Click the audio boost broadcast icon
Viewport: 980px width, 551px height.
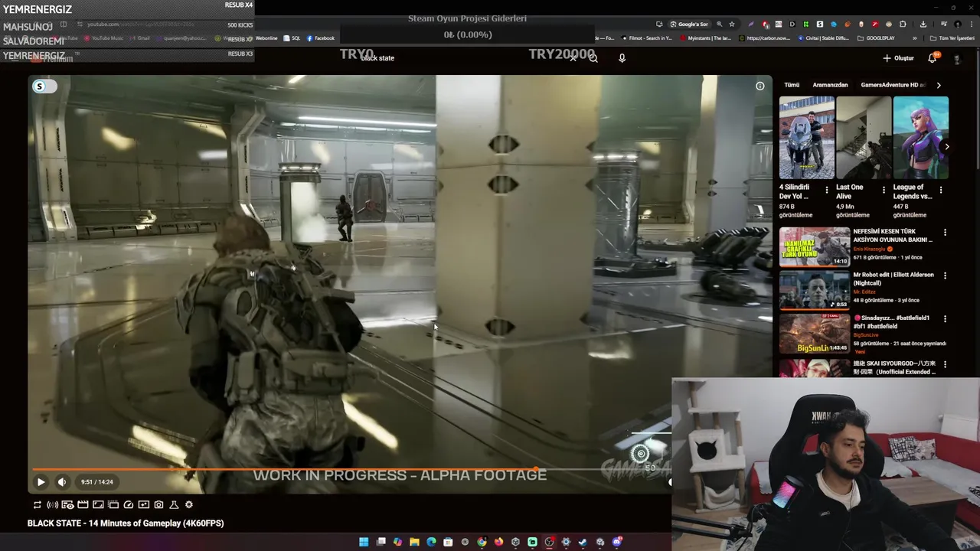tap(52, 505)
